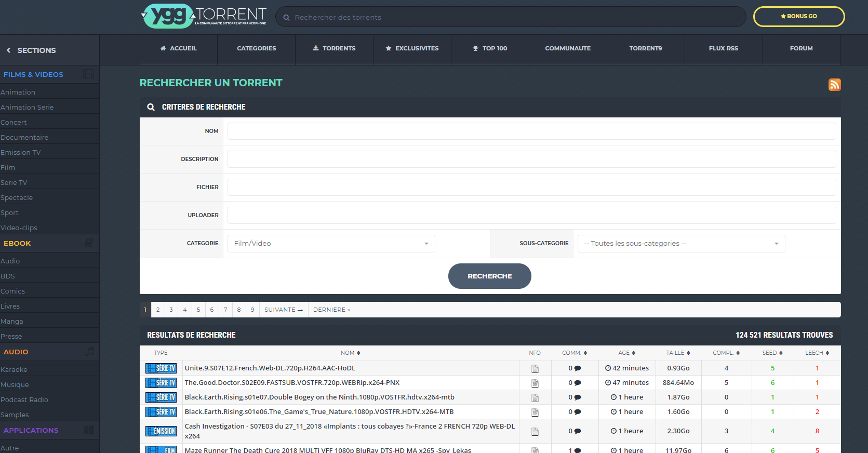The height and width of the screenshot is (453, 868).
Task: Select Manga under Ebook sidebar
Action: click(x=12, y=321)
